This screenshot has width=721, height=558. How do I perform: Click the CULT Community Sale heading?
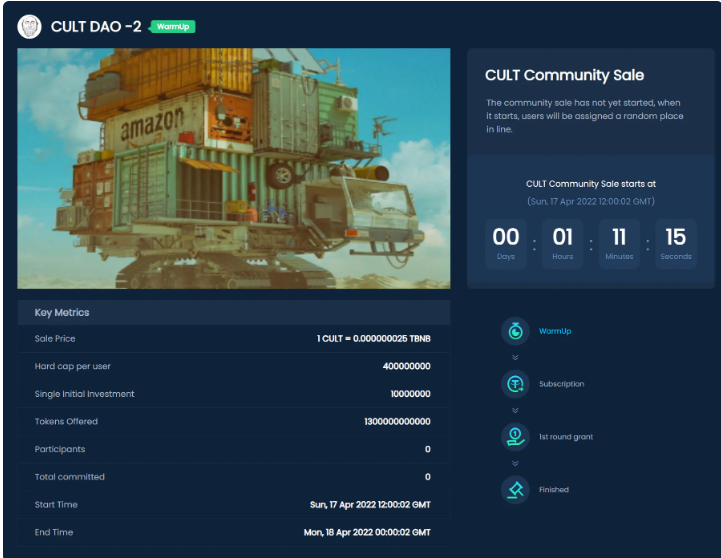(x=564, y=75)
